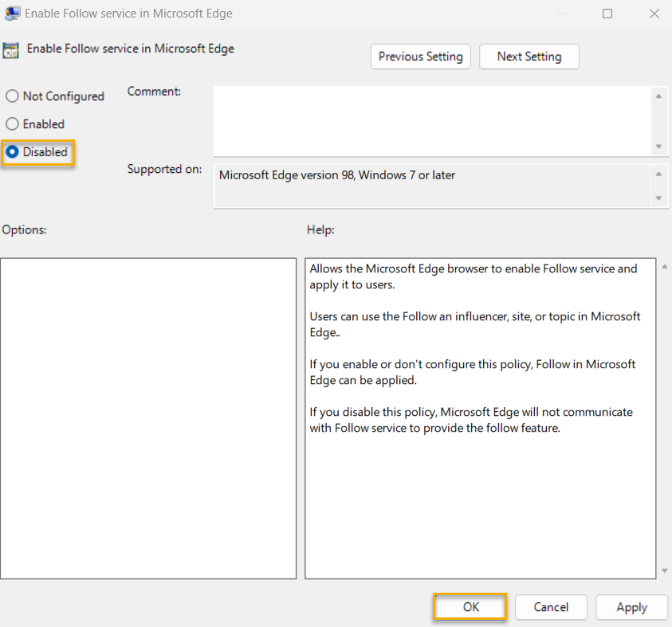This screenshot has width=672, height=627.
Task: Go to the Next Setting
Action: (x=529, y=57)
